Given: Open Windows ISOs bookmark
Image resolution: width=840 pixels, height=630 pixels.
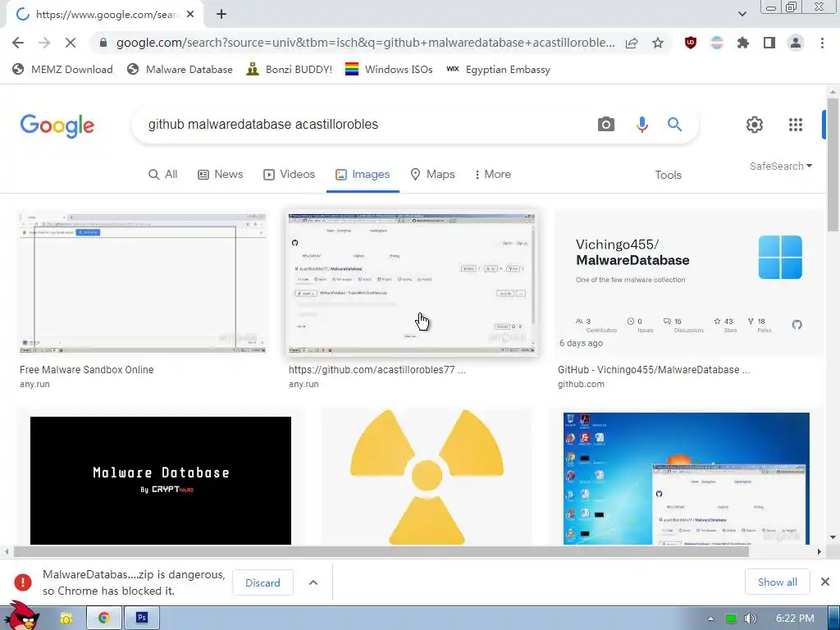Looking at the screenshot, I should coord(389,70).
